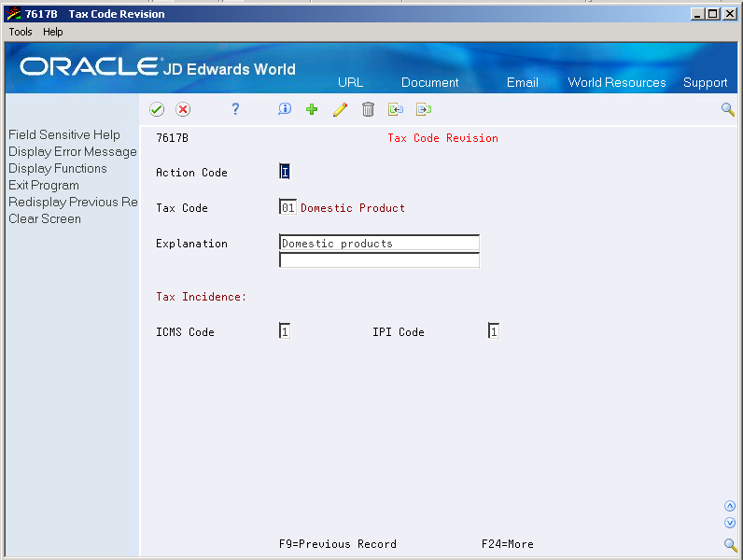Select Redisplay Previous Re option
Viewport: 743px width, 560px height.
(73, 202)
